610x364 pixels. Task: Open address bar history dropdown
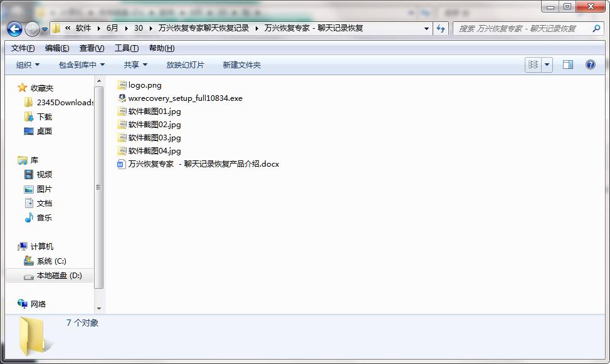pos(426,28)
